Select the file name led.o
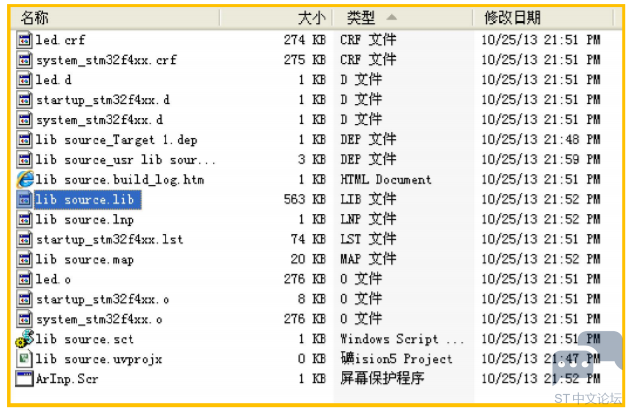The width and height of the screenshot is (631, 414). pos(53,279)
